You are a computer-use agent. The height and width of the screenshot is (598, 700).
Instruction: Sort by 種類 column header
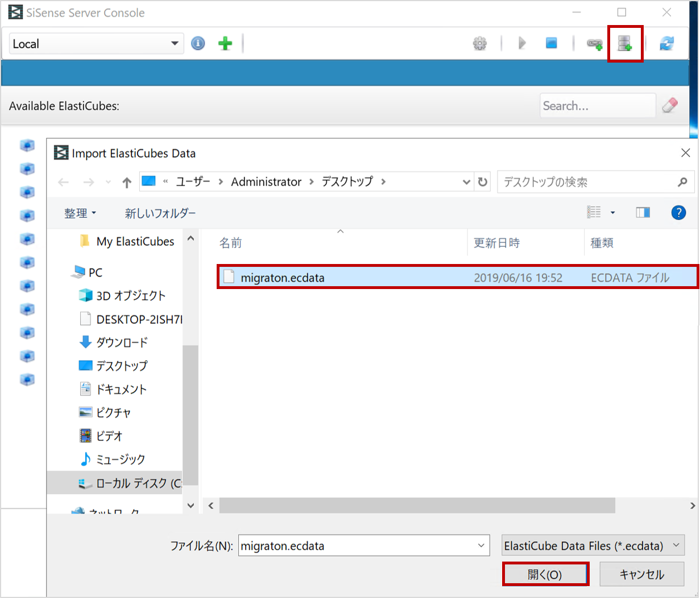(602, 243)
